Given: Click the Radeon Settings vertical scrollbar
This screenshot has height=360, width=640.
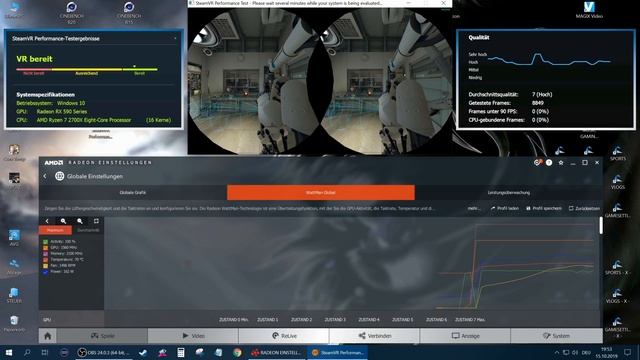Looking at the screenshot, I should pyautogui.click(x=601, y=225).
